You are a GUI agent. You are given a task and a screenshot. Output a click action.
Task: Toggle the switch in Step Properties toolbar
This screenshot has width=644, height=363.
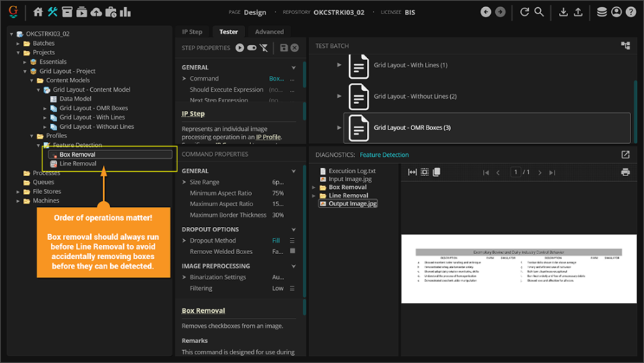[x=252, y=47]
